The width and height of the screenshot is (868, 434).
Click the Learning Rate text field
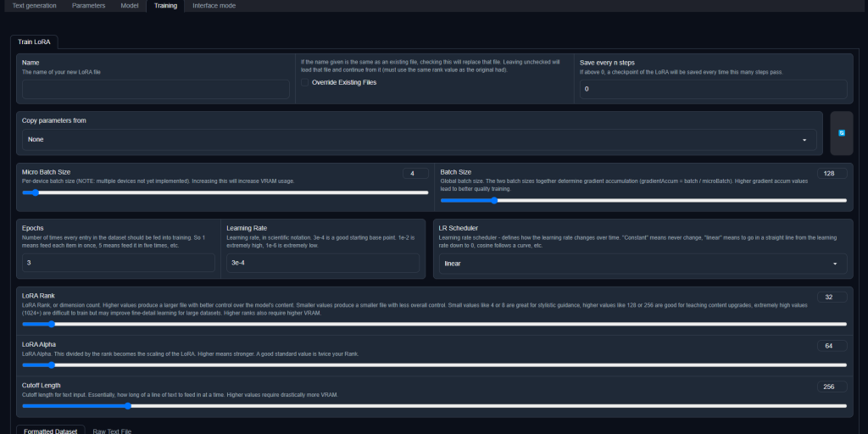(323, 263)
